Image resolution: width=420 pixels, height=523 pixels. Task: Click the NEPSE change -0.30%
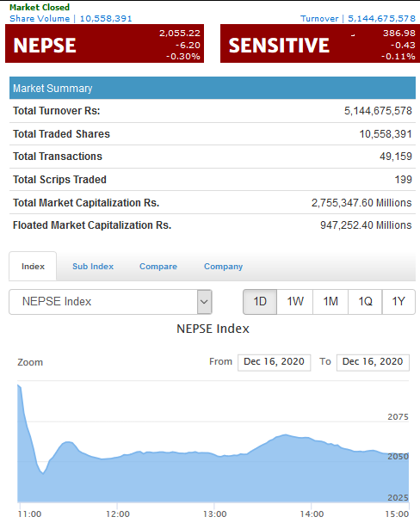[x=183, y=57]
